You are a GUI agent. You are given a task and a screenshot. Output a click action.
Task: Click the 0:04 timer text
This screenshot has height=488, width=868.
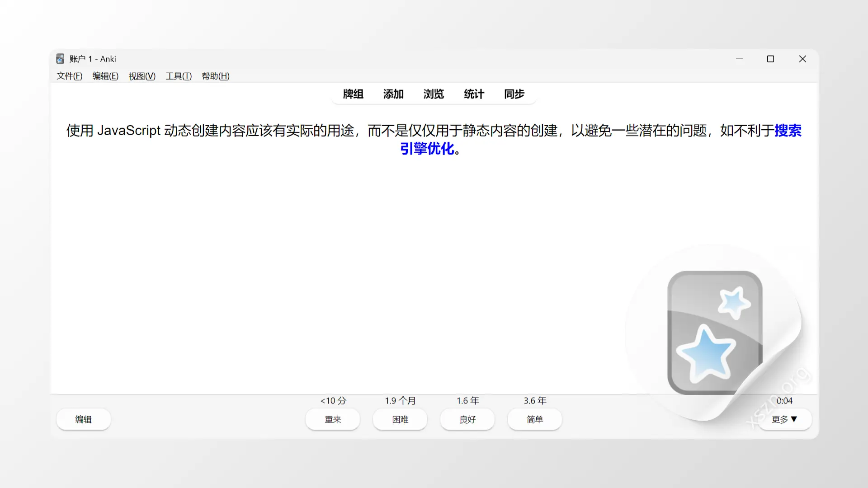[x=784, y=401]
